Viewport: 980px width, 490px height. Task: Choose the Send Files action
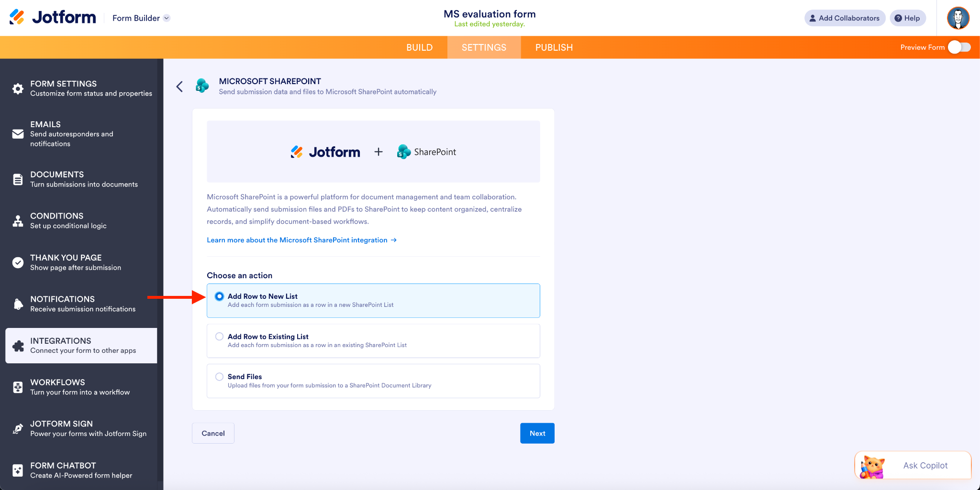[219, 376]
